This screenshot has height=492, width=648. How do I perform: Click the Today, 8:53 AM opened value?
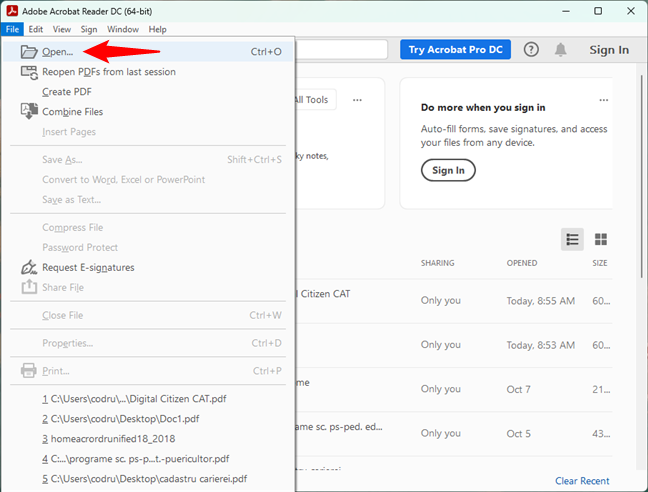tap(541, 345)
